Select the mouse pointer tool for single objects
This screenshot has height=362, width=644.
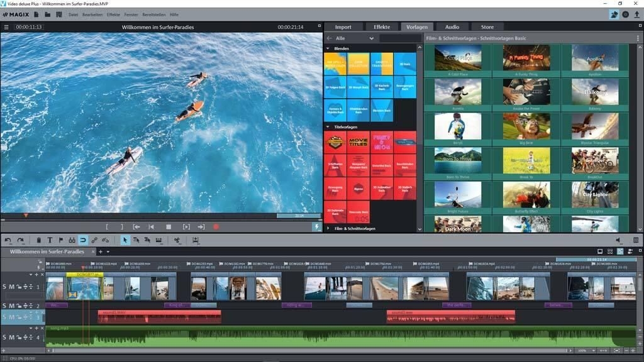click(x=125, y=240)
